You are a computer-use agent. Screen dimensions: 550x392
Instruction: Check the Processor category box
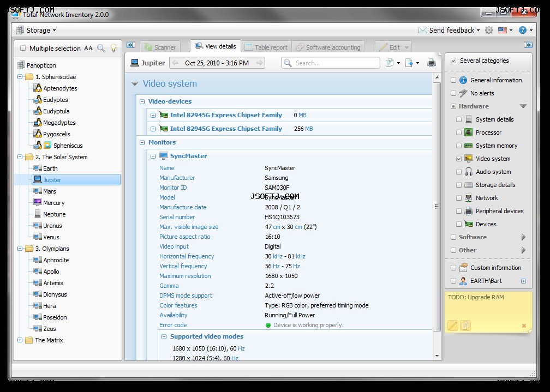(x=459, y=132)
